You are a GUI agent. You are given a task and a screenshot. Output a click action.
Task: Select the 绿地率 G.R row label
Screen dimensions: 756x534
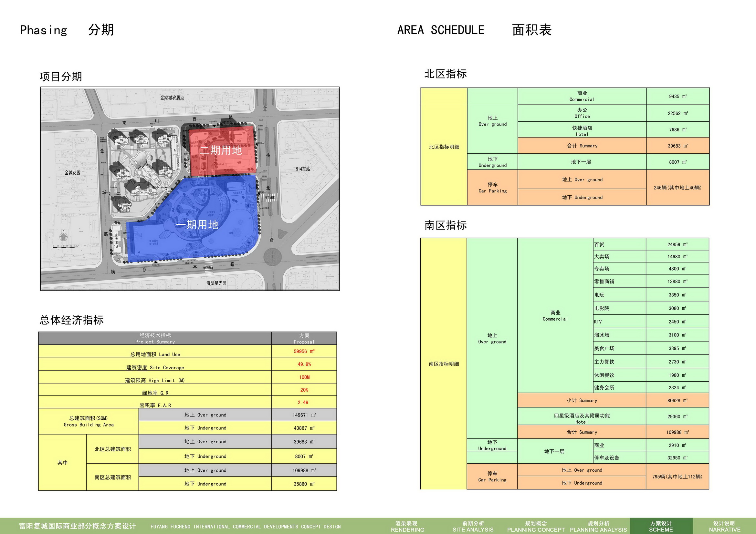[155, 393]
